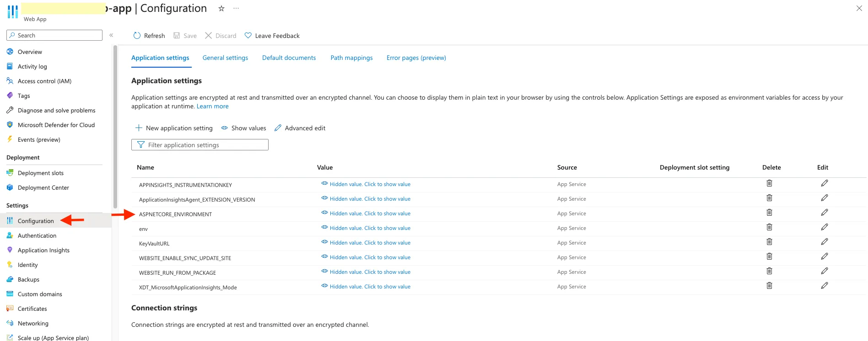Edit the WEBSITE_ENABLE_SYNC_UPDATE_SITE setting
Image resolution: width=868 pixels, height=341 pixels.
825,256
